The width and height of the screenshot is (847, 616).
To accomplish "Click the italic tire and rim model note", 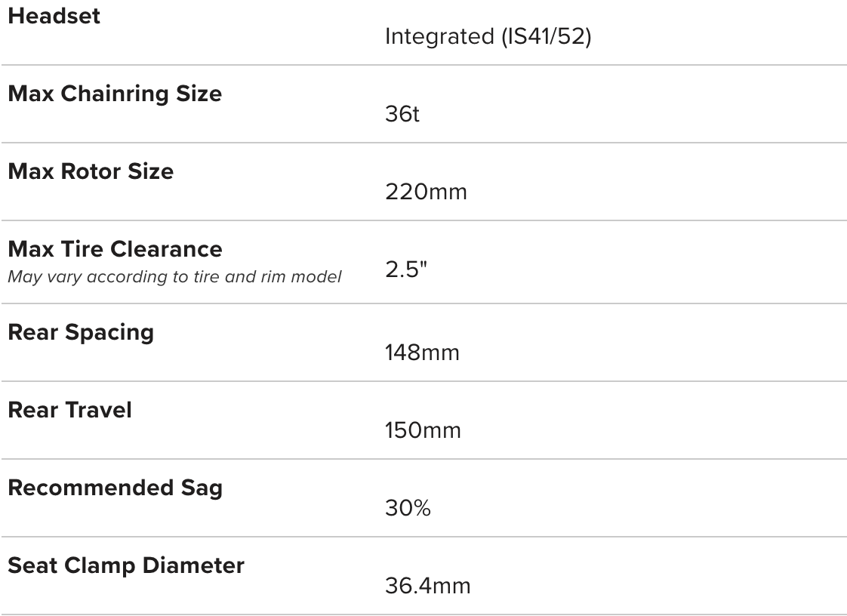I will [x=174, y=276].
